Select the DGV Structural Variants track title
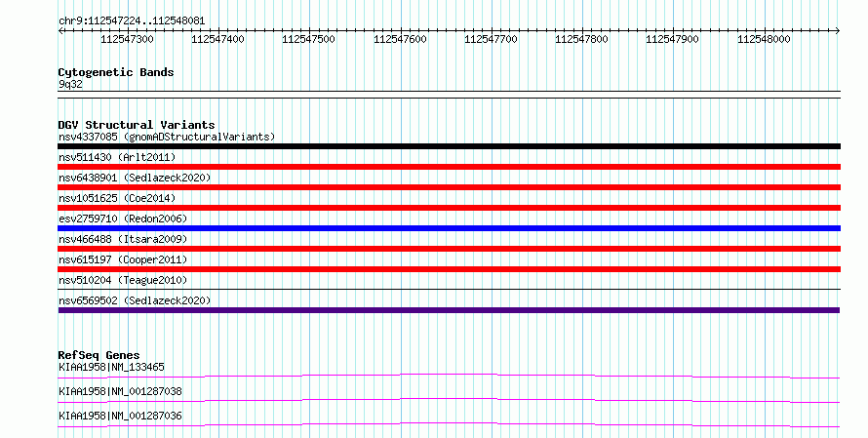This screenshot has height=438, width=868. 137,125
